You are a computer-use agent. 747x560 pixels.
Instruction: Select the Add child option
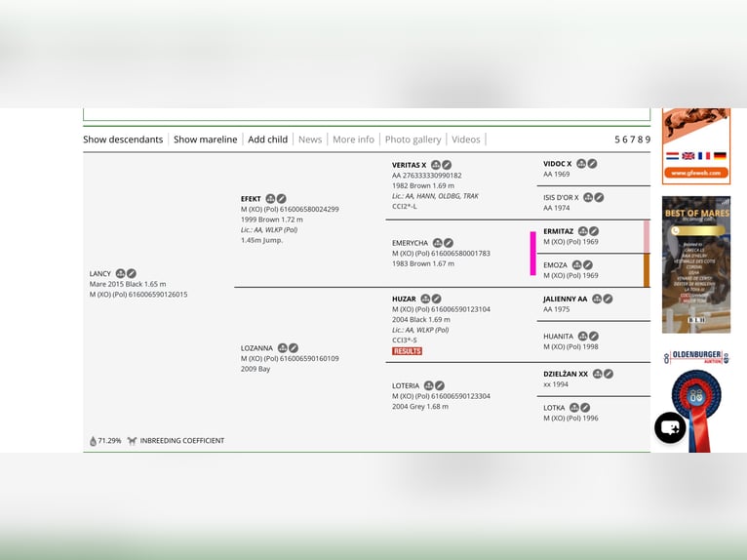coord(267,140)
